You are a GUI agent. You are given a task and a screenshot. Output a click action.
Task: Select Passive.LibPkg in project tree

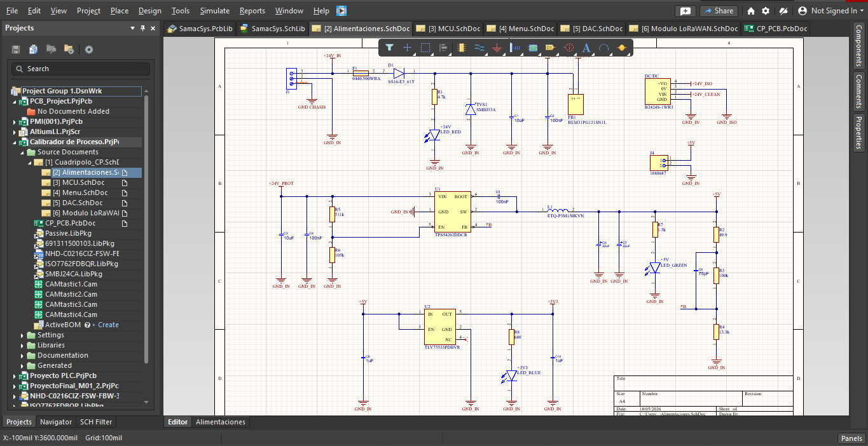click(68, 233)
